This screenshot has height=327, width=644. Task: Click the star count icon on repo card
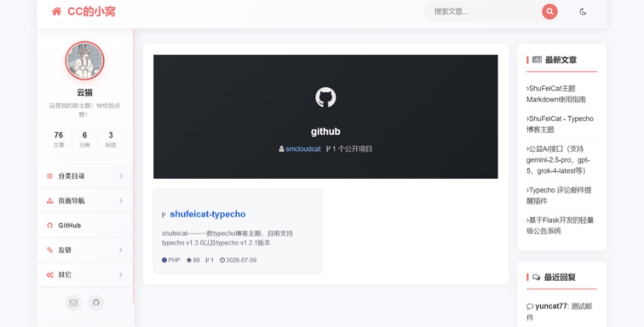tap(189, 260)
